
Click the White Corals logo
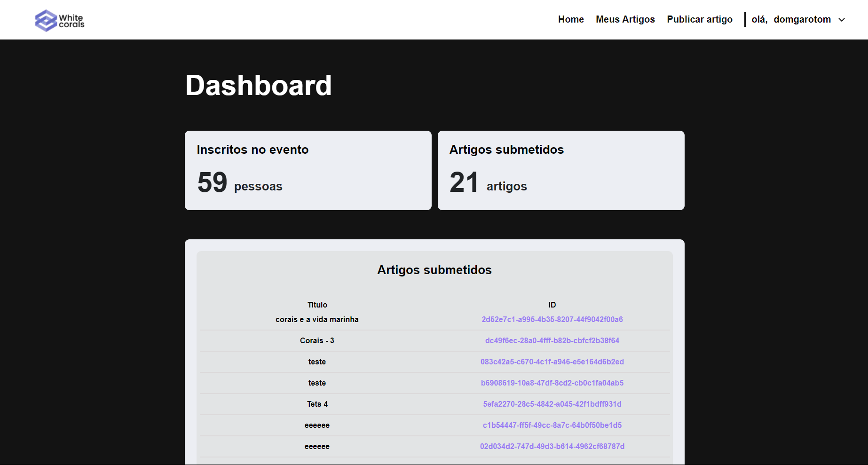[60, 21]
